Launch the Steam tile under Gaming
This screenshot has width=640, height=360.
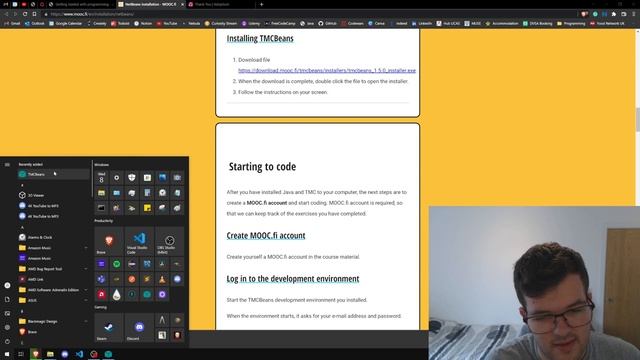click(109, 327)
